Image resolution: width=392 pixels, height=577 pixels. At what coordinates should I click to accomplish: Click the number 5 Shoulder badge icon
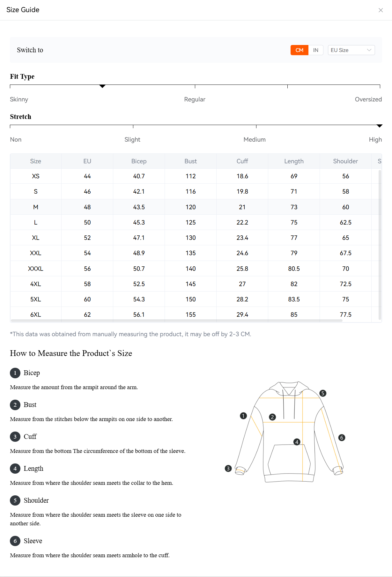15,500
